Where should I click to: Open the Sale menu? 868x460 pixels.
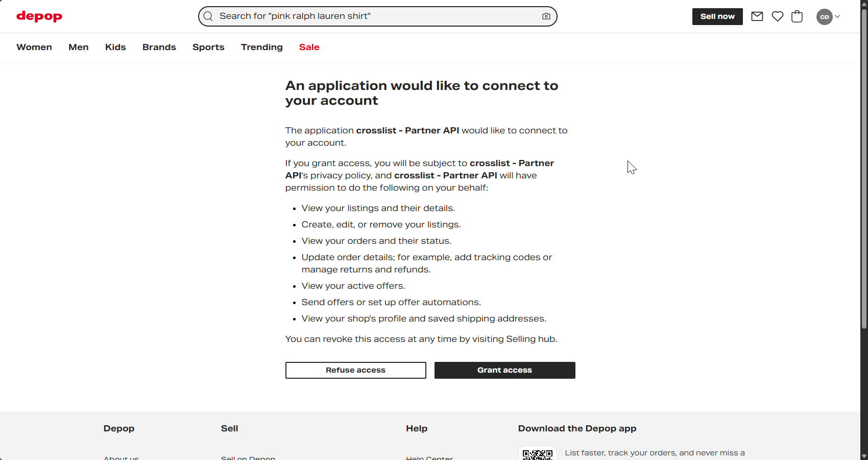309,47
